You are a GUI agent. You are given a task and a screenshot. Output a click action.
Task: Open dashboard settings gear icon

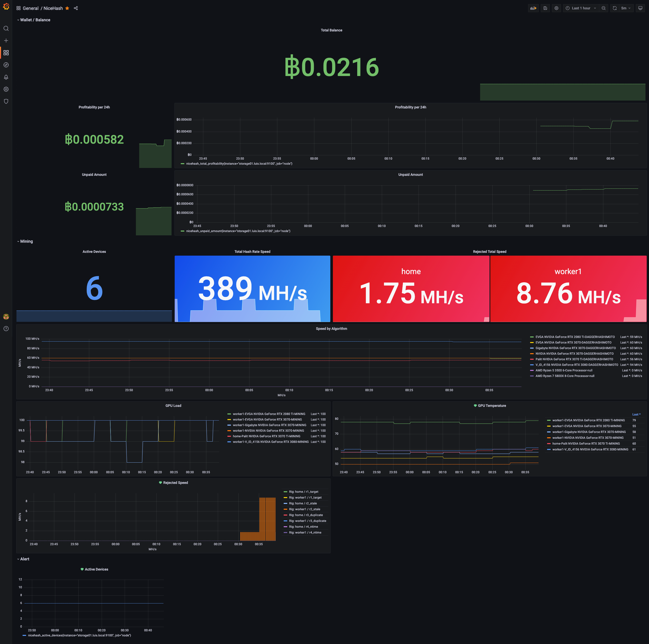click(x=556, y=8)
